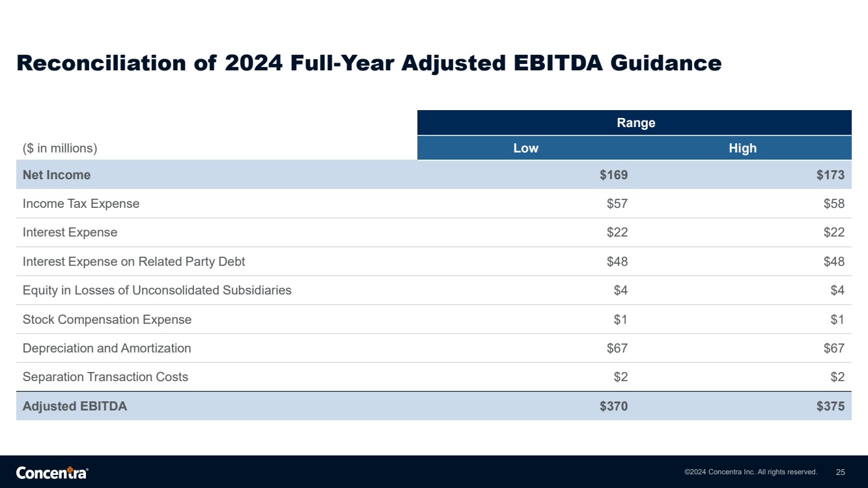Select the 'Income Tax Expense' row label
868x488 pixels.
point(81,204)
